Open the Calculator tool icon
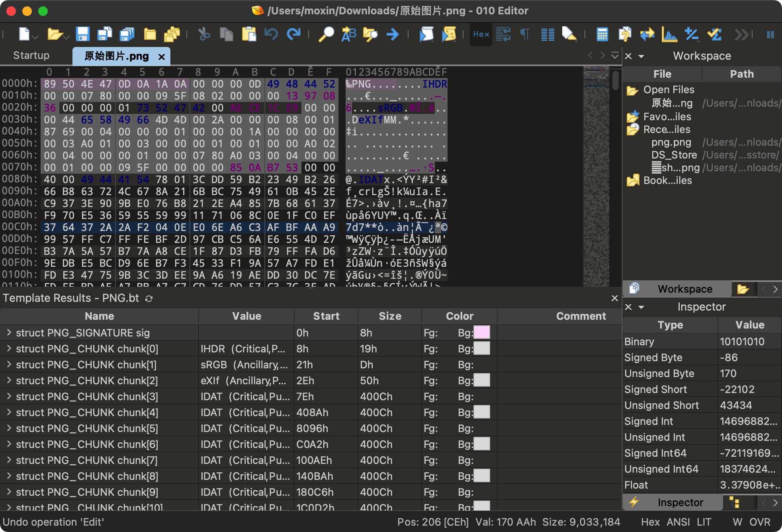782x532 pixels. (602, 35)
